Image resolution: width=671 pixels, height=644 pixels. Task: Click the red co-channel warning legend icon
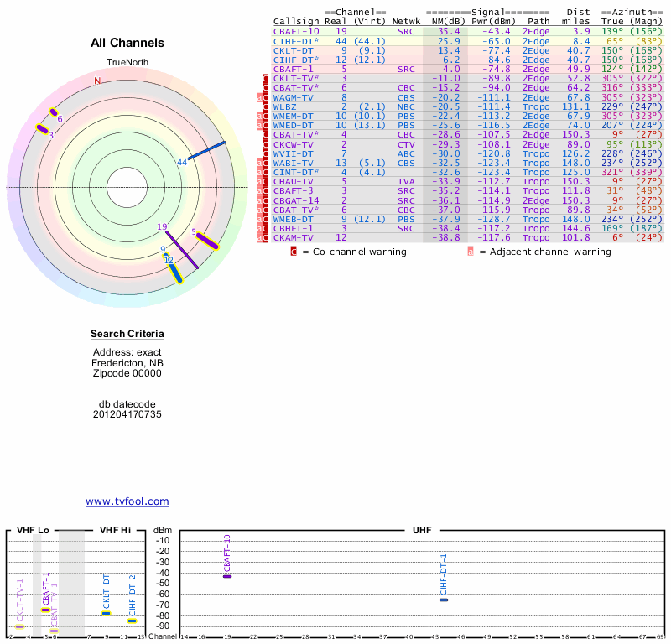tap(294, 251)
